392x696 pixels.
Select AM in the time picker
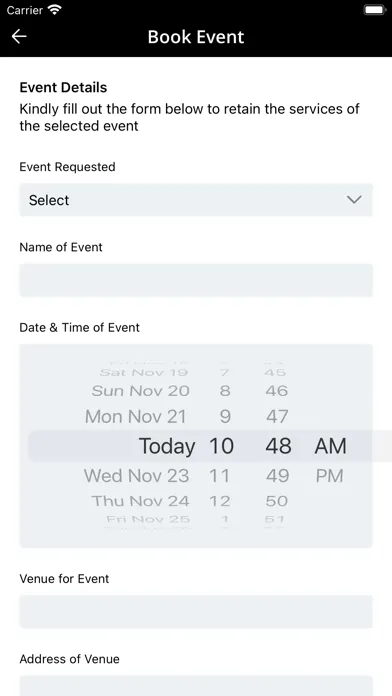330,446
